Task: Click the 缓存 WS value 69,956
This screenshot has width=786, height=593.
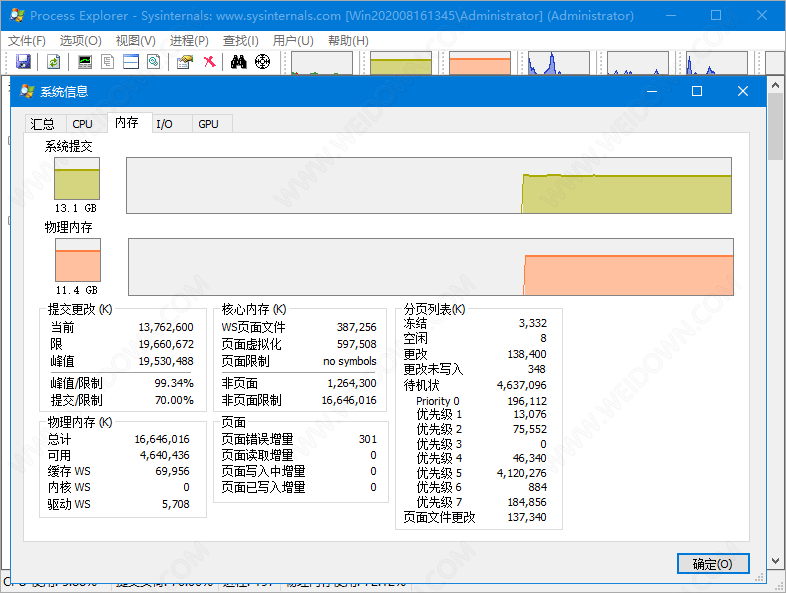Action: 172,471
